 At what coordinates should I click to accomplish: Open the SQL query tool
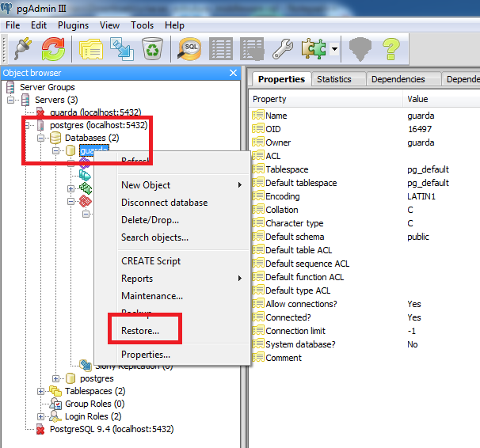(189, 48)
